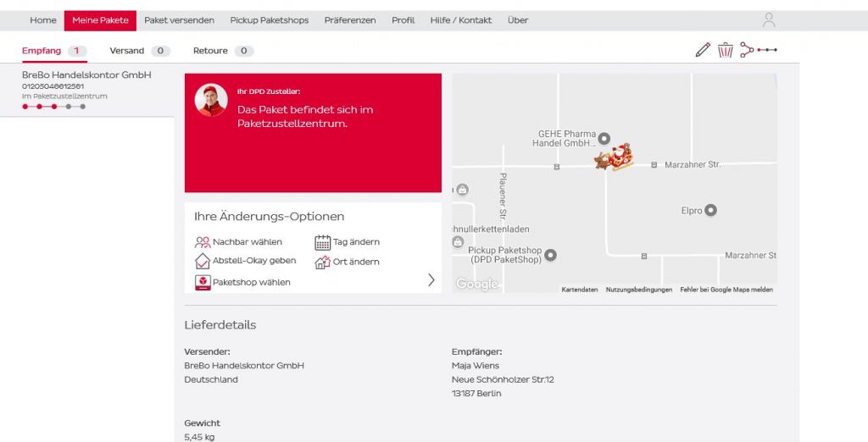Click the Santa sleigh marker on map

pyautogui.click(x=614, y=157)
